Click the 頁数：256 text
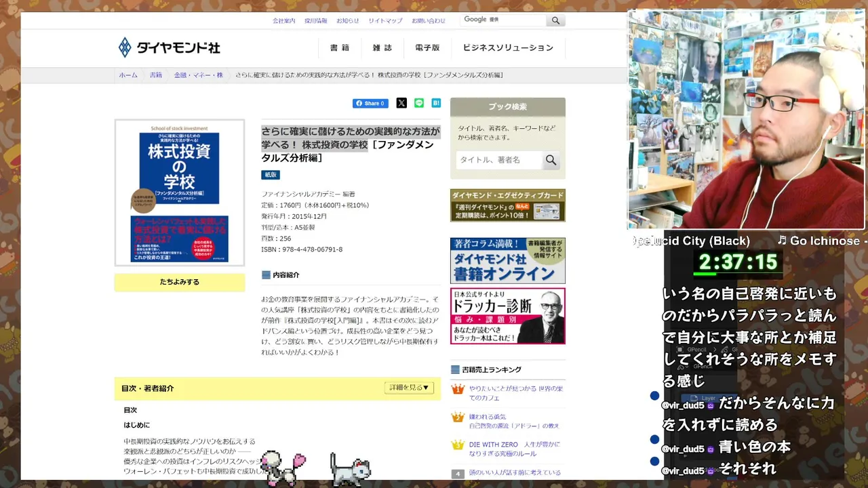 [x=277, y=239]
